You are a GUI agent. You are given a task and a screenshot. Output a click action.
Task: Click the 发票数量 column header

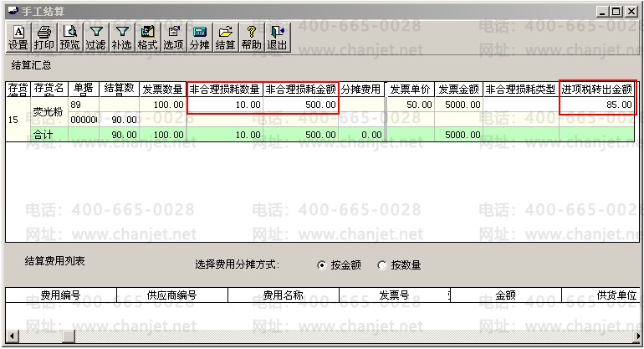[162, 90]
